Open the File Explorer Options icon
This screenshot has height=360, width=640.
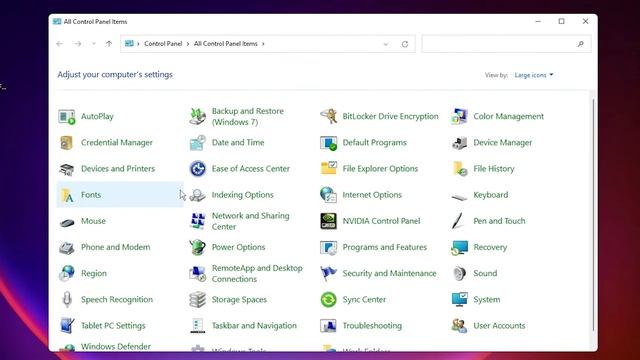(x=329, y=169)
